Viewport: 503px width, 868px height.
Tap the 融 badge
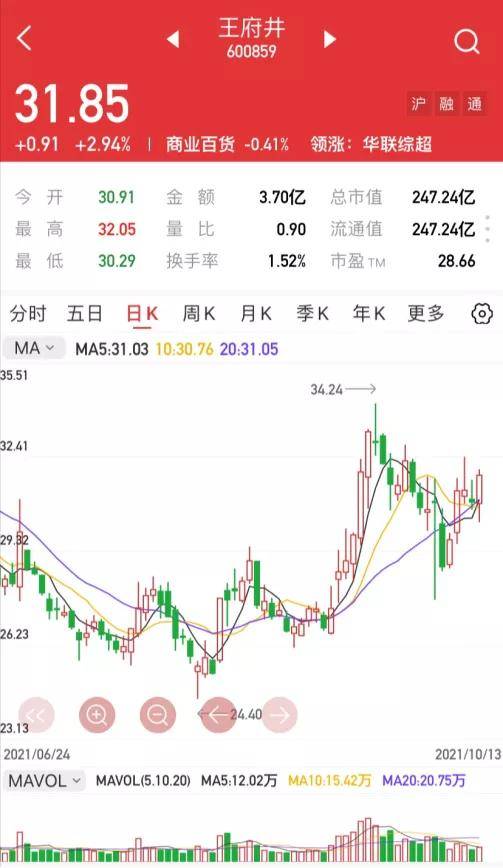(447, 104)
